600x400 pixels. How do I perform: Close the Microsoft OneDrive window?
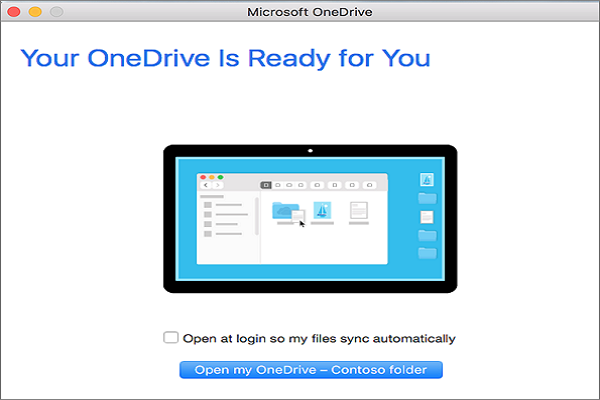coord(14,12)
